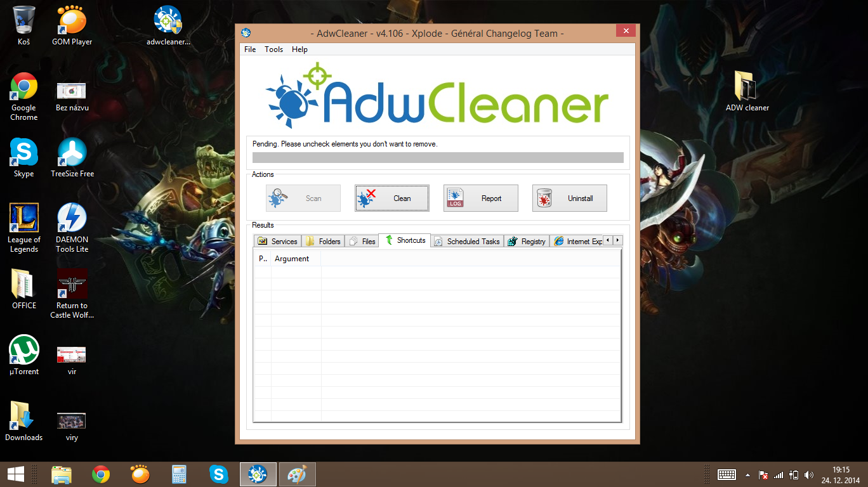The image size is (868, 487).
Task: Open the Tools menu in AdwCleaner
Action: click(x=274, y=49)
